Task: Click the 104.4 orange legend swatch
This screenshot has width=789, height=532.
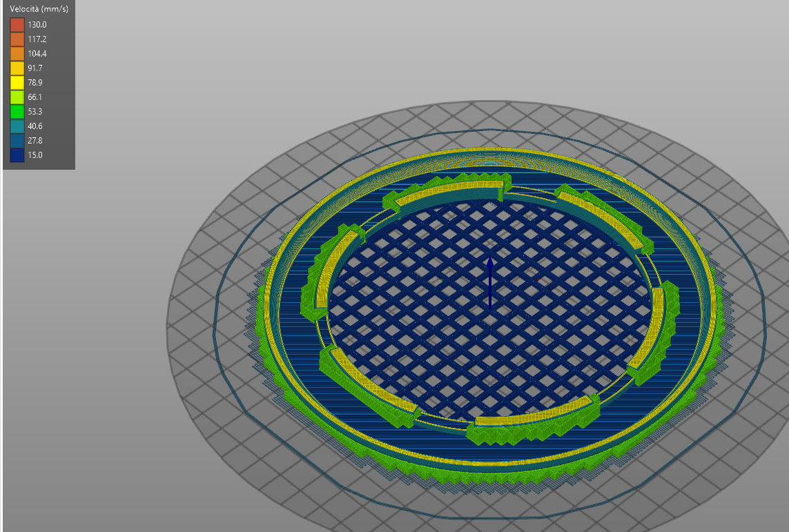Action: pos(17,54)
